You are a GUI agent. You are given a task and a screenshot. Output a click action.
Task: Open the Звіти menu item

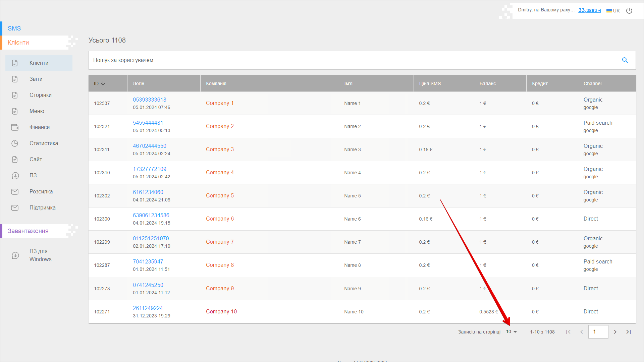[x=36, y=79]
